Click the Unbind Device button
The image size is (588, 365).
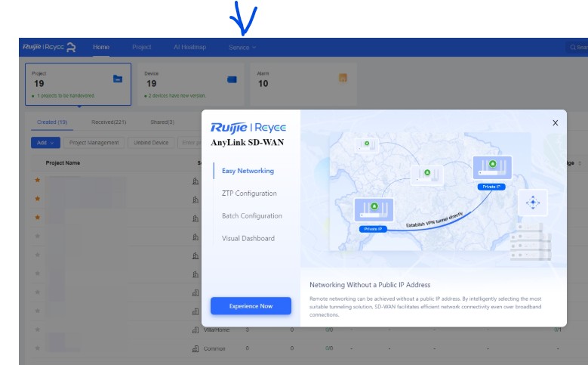(151, 143)
